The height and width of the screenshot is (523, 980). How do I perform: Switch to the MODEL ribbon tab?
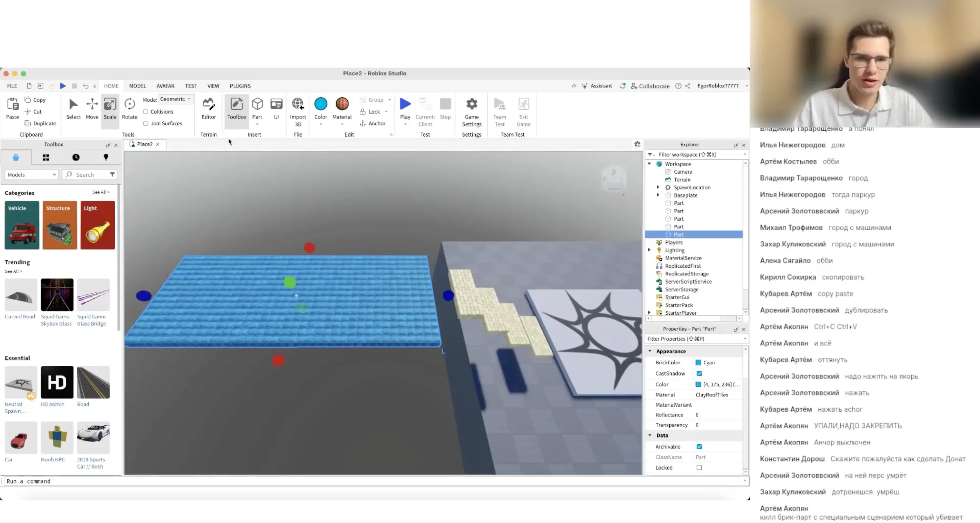(137, 86)
